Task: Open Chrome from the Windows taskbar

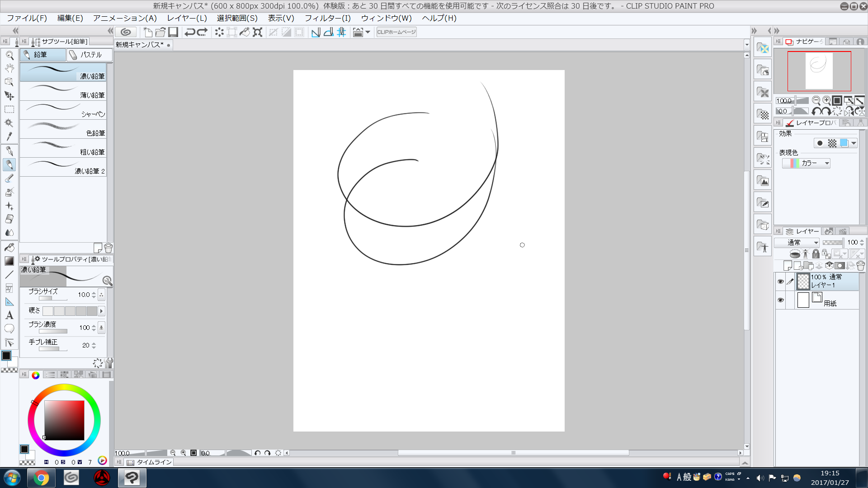Action: (41, 478)
